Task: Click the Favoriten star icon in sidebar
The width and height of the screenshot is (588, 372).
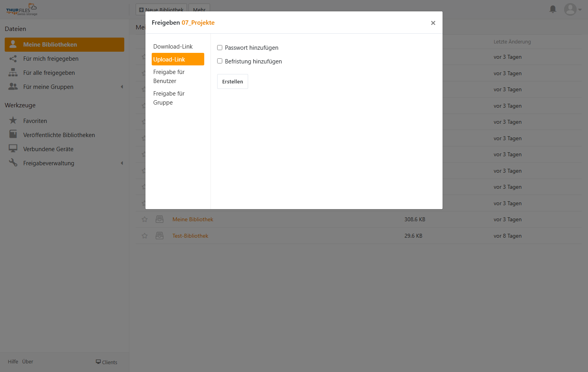Action: click(13, 120)
